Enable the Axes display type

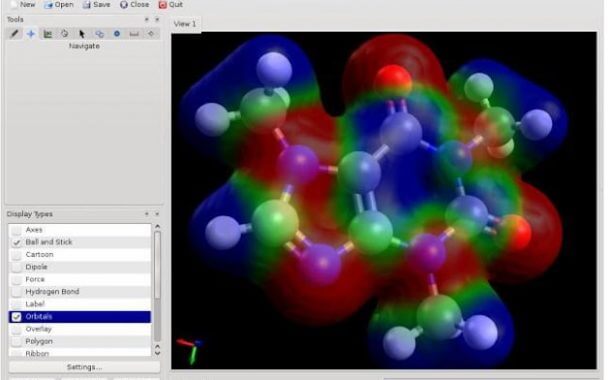[x=16, y=230]
